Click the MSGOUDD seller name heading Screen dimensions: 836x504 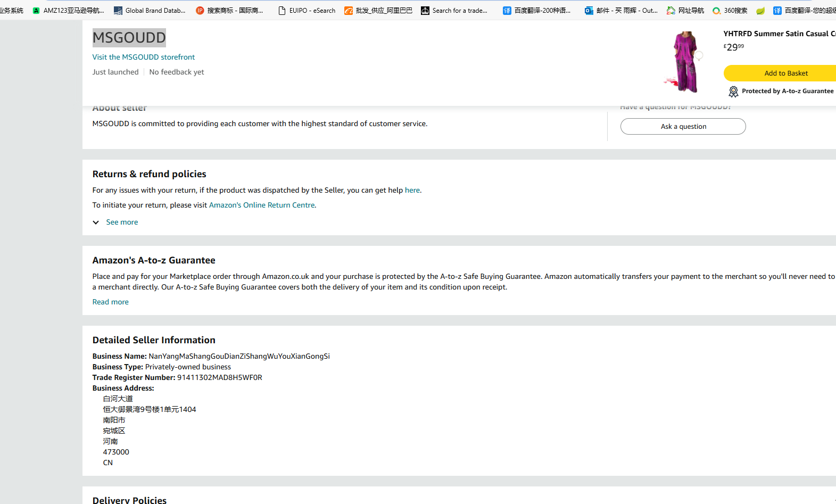click(129, 37)
